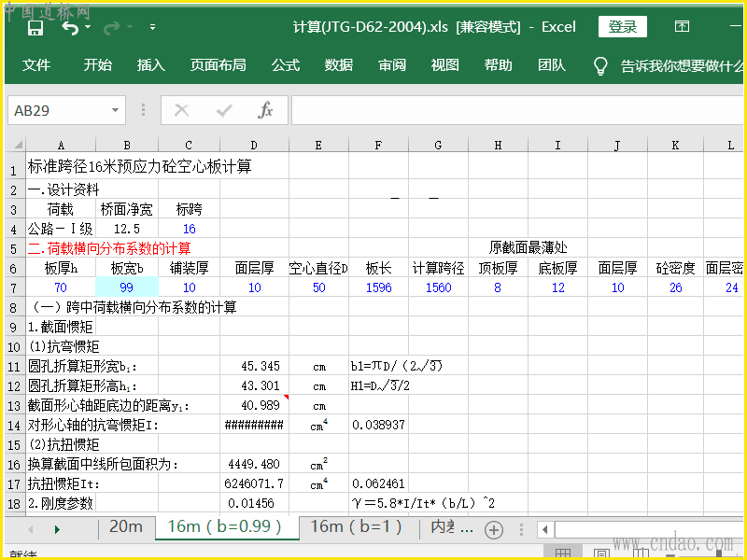The height and width of the screenshot is (560, 747).
Task: Open Customize Quick Access Toolbar dropdown
Action: [x=152, y=27]
